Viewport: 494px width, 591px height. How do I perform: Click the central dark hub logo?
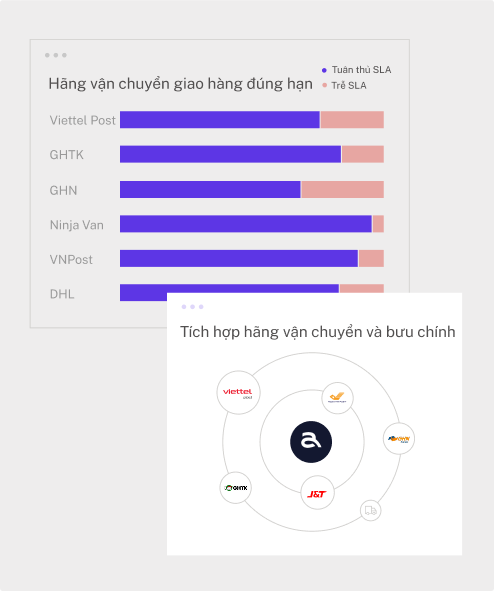pos(311,442)
